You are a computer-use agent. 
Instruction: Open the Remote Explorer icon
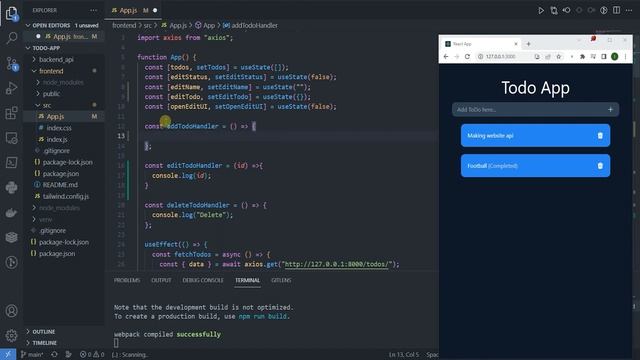coord(11,138)
